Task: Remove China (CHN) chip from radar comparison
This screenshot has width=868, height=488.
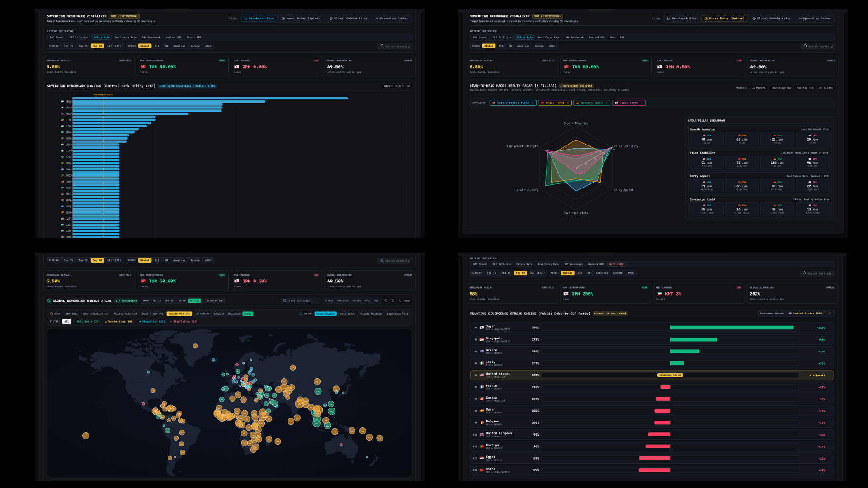Action: coord(568,103)
